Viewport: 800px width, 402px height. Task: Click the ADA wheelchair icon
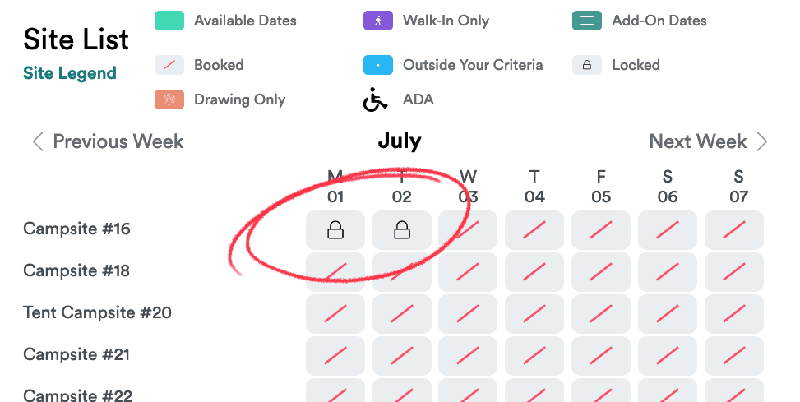(375, 99)
